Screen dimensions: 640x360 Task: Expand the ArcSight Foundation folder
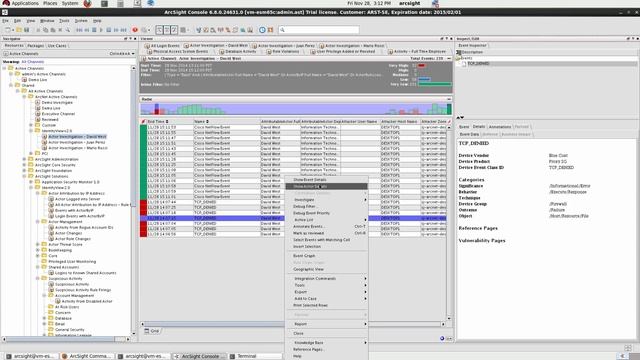point(24,171)
